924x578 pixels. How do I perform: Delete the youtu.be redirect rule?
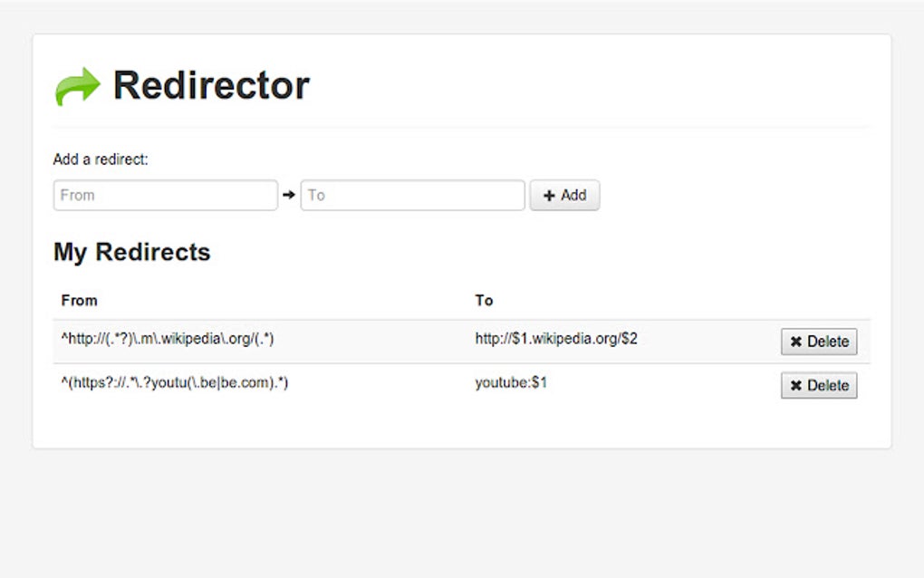pyautogui.click(x=819, y=385)
